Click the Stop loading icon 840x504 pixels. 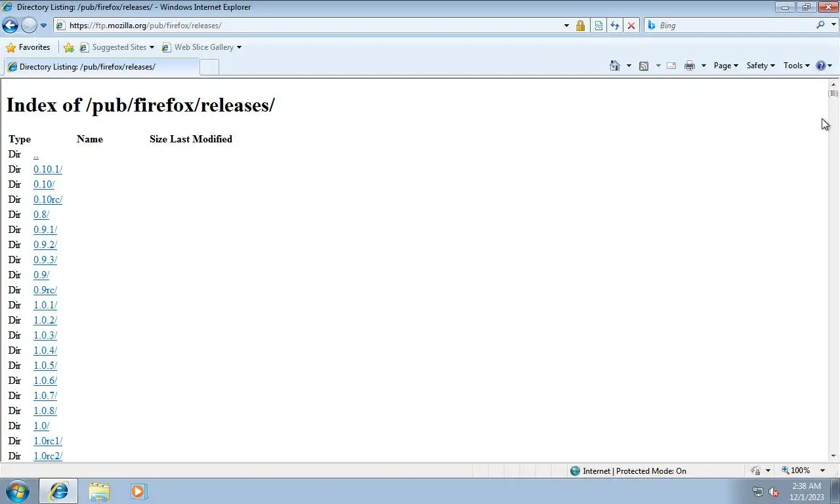click(631, 26)
